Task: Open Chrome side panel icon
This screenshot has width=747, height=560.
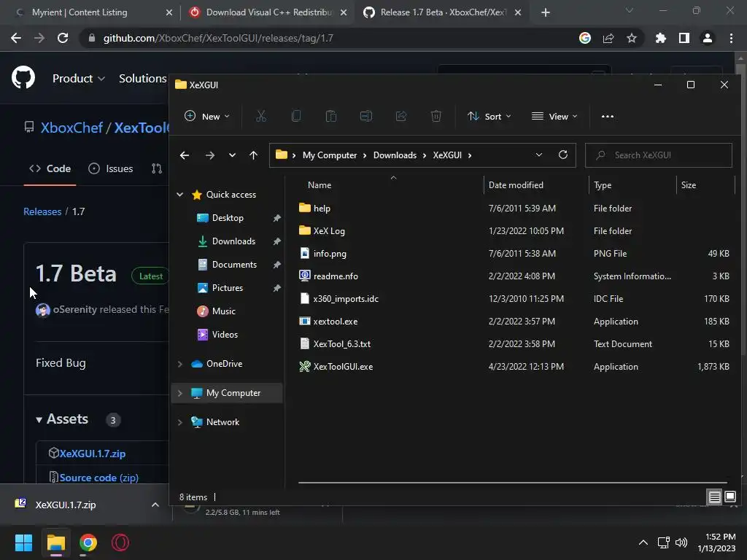Action: [684, 38]
